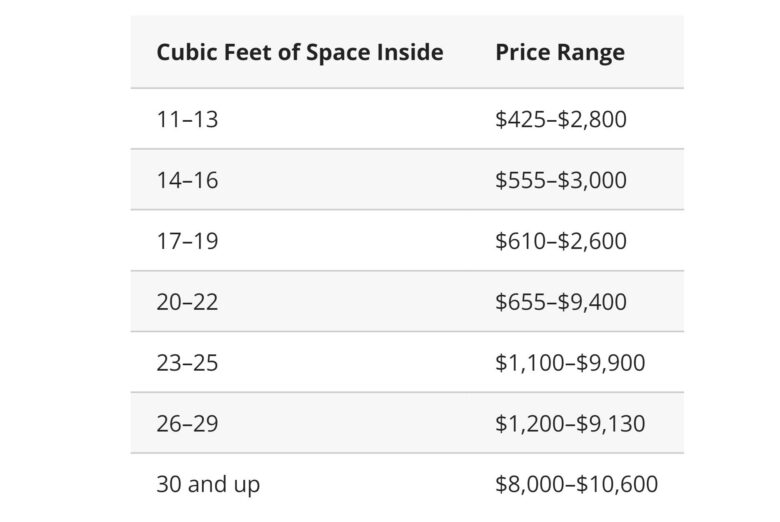Viewport: 780px width, 522px height.
Task: Click the Cubic Feet of Space Inside header
Action: click(299, 52)
